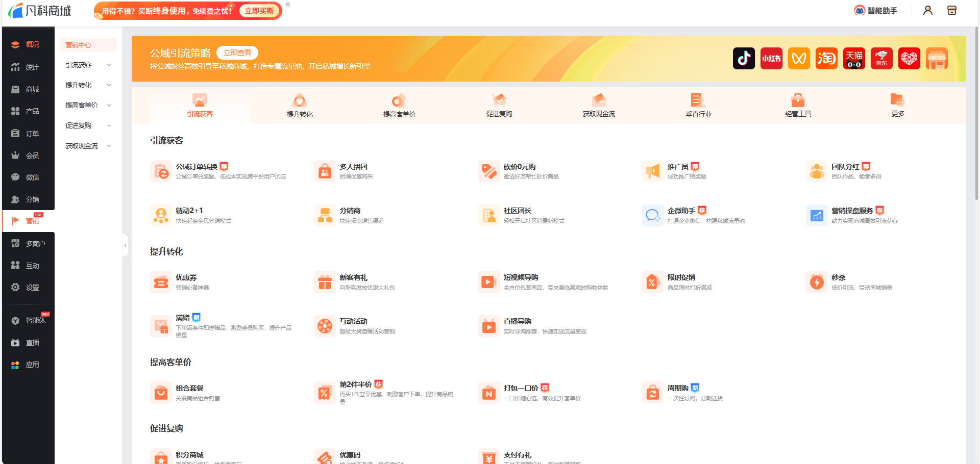The width and height of the screenshot is (980, 464).
Task: Open 秒杀 flash sale icon
Action: pyautogui.click(x=817, y=282)
